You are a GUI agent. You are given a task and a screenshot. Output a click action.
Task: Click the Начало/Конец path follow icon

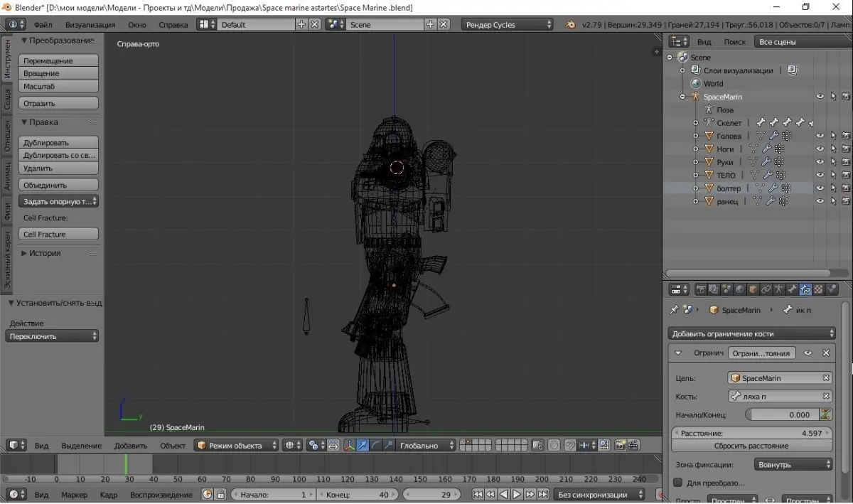pyautogui.click(x=825, y=414)
